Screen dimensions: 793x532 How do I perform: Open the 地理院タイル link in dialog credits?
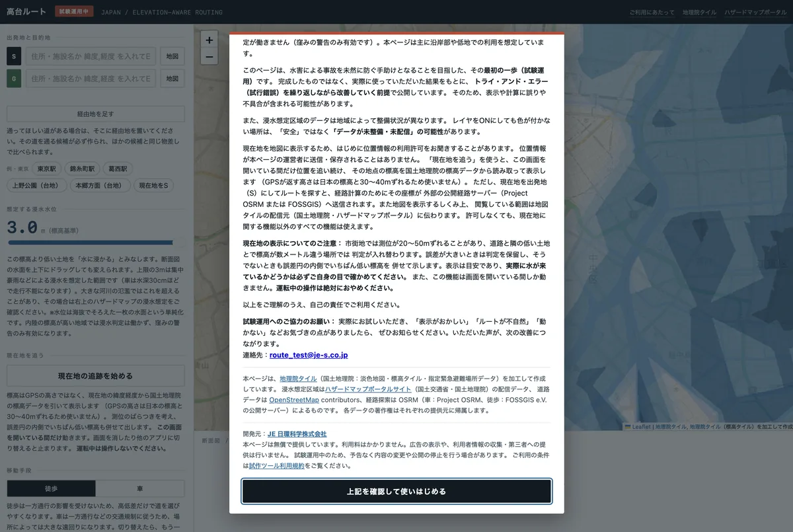point(298,379)
